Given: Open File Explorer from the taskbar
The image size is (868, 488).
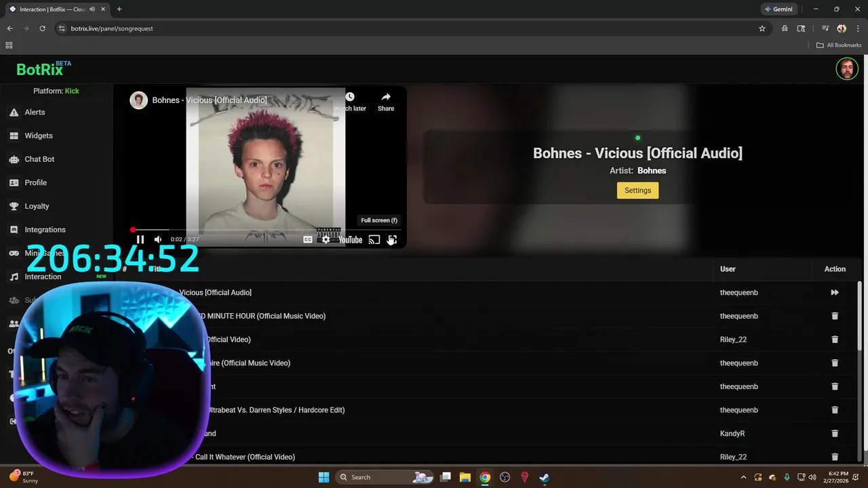Looking at the screenshot, I should click(x=465, y=477).
